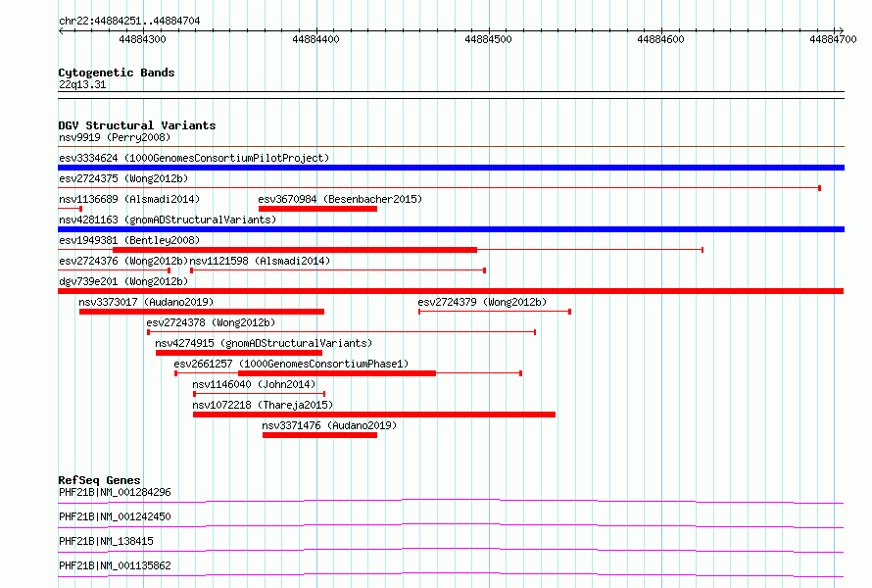Image resolution: width=872 pixels, height=588 pixels.
Task: Click the blue esv3334624 variant bar
Action: [451, 168]
